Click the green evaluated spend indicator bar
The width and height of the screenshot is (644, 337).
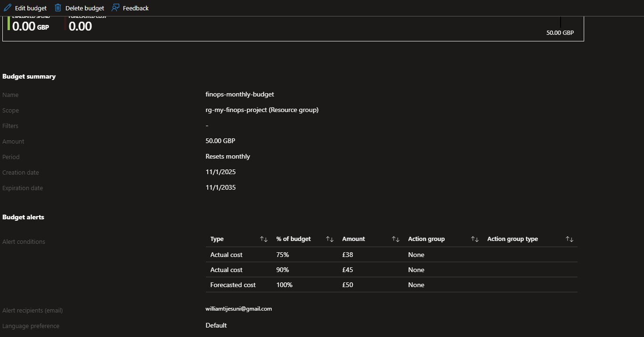[x=8, y=23]
